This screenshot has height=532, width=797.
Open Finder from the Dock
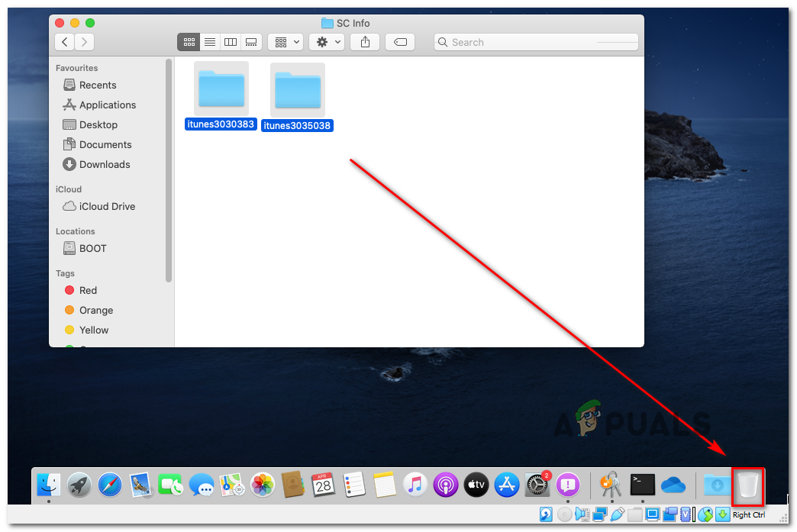coord(49,485)
